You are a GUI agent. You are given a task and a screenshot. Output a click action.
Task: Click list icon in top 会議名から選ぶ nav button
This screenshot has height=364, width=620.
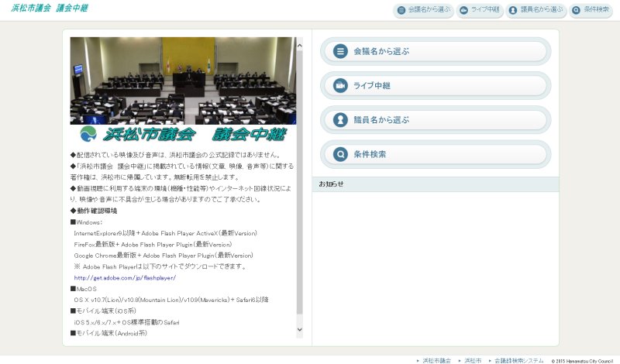401,10
